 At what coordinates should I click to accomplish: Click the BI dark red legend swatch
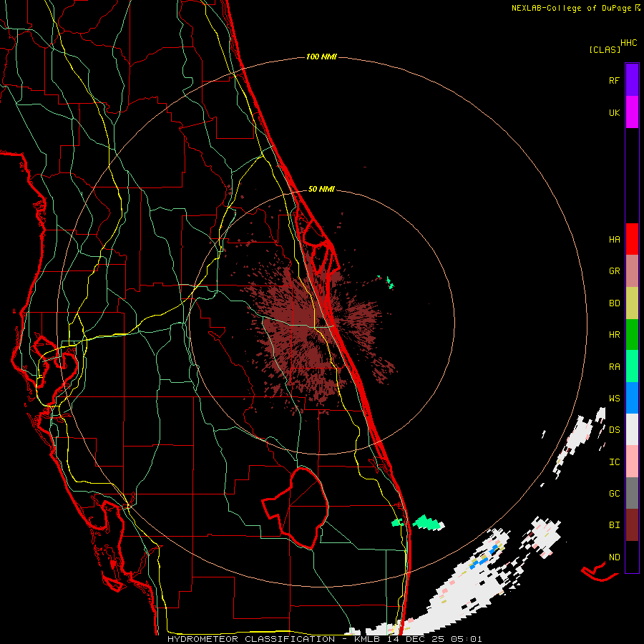(x=632, y=525)
